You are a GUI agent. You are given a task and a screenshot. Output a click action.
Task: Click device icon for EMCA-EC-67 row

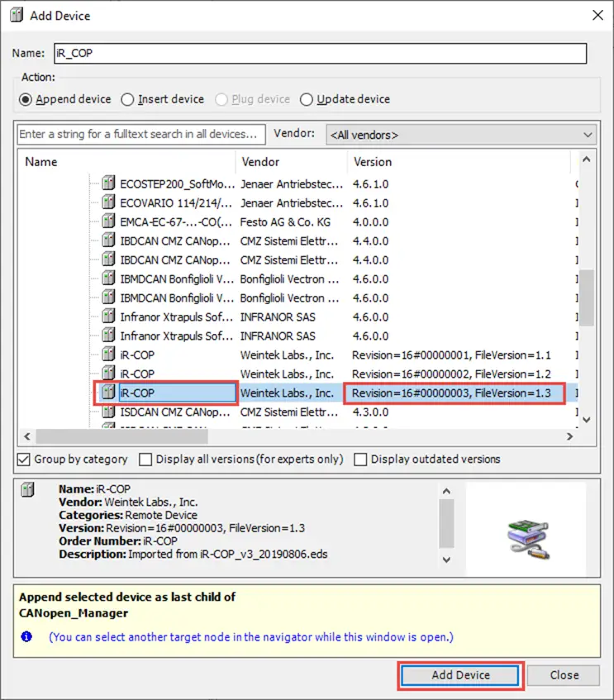(108, 221)
